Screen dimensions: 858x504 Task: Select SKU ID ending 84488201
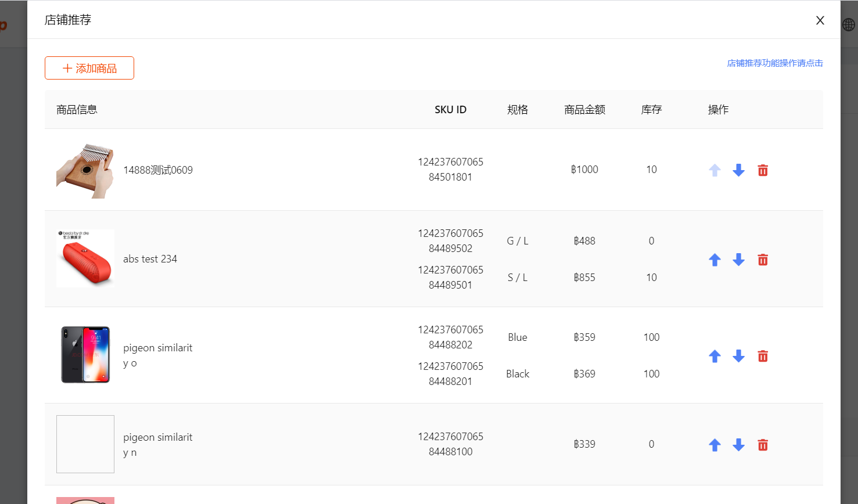click(x=451, y=374)
